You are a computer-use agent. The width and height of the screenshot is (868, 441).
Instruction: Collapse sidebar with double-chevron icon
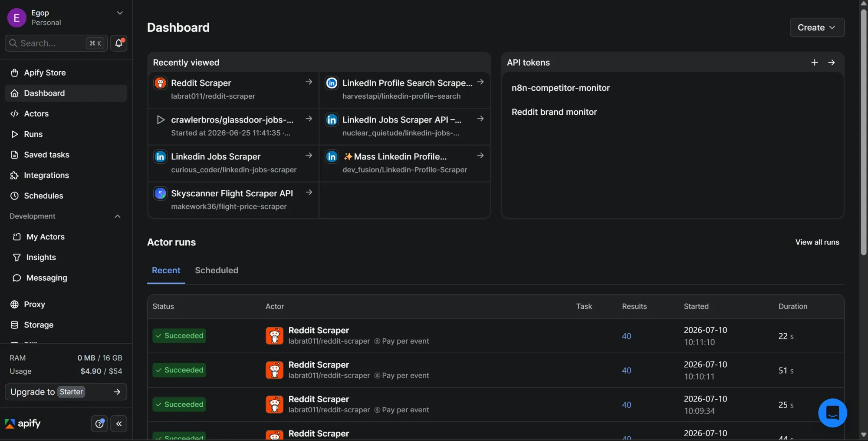119,424
